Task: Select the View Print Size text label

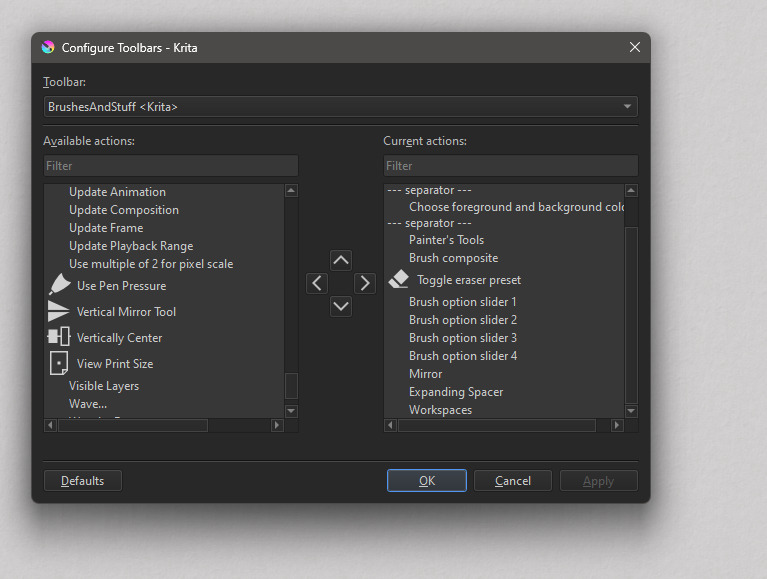Action: (115, 363)
